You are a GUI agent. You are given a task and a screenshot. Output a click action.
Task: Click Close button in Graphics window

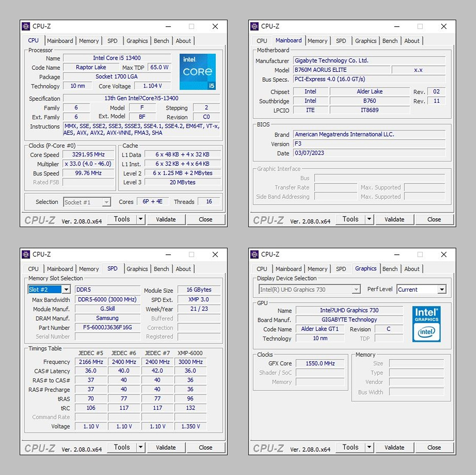pyautogui.click(x=434, y=447)
